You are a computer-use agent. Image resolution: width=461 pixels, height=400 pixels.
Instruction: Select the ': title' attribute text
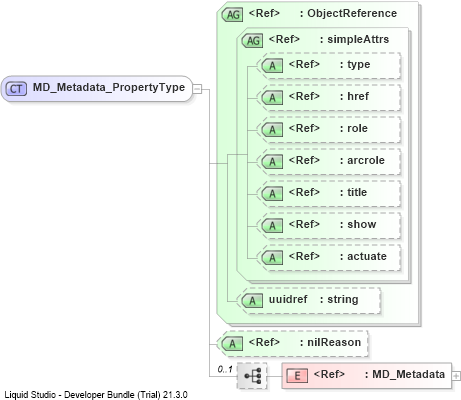(x=353, y=192)
